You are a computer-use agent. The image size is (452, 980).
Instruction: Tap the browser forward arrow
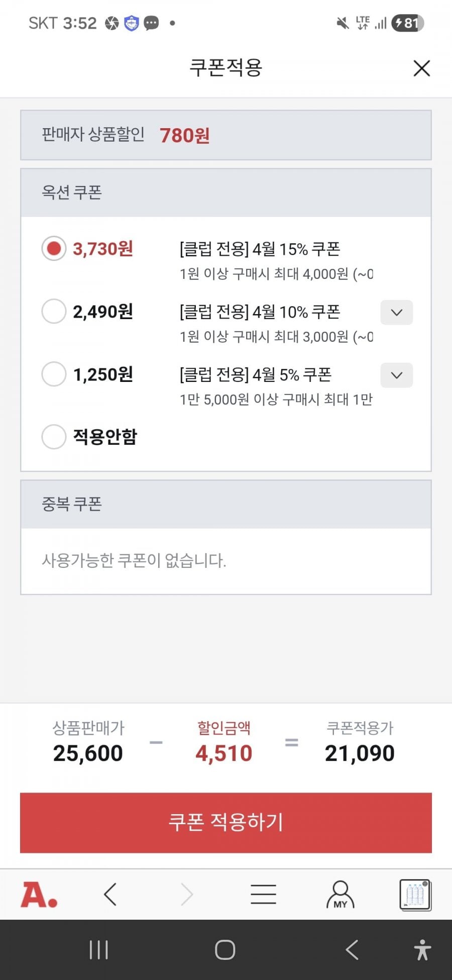click(x=187, y=895)
